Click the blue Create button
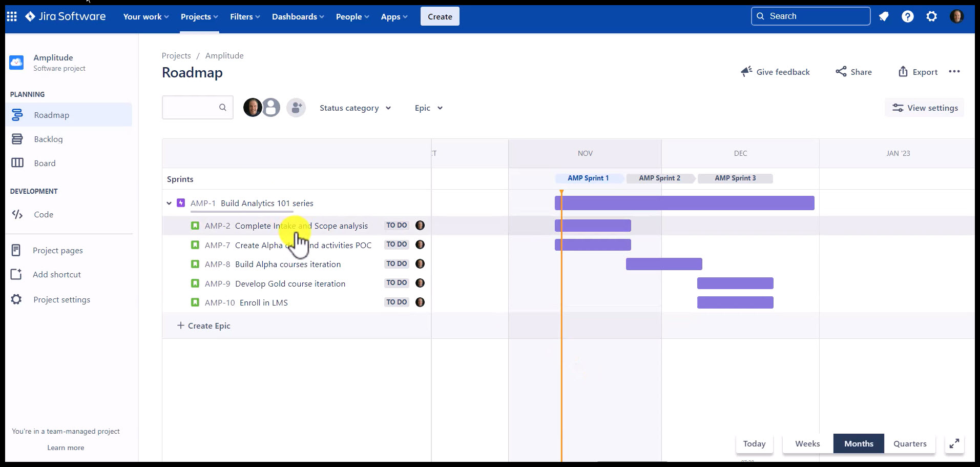Screen dimensions: 980x467 point(440,16)
